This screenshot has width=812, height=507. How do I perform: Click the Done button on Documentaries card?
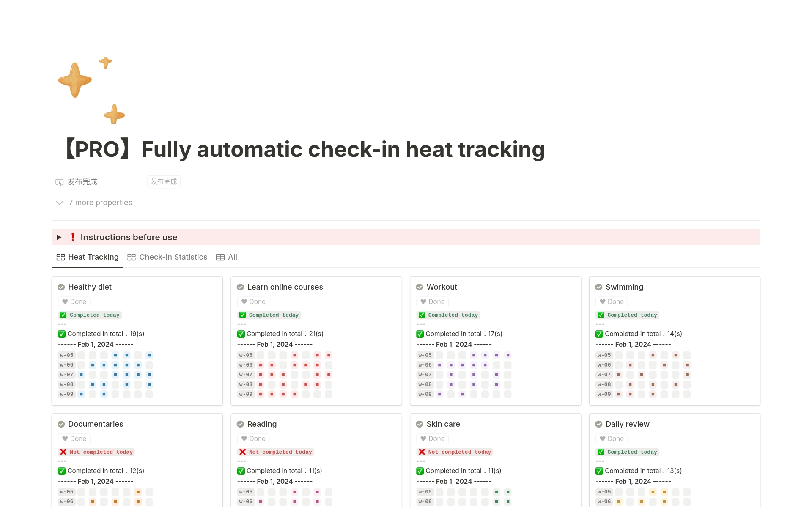pyautogui.click(x=74, y=438)
